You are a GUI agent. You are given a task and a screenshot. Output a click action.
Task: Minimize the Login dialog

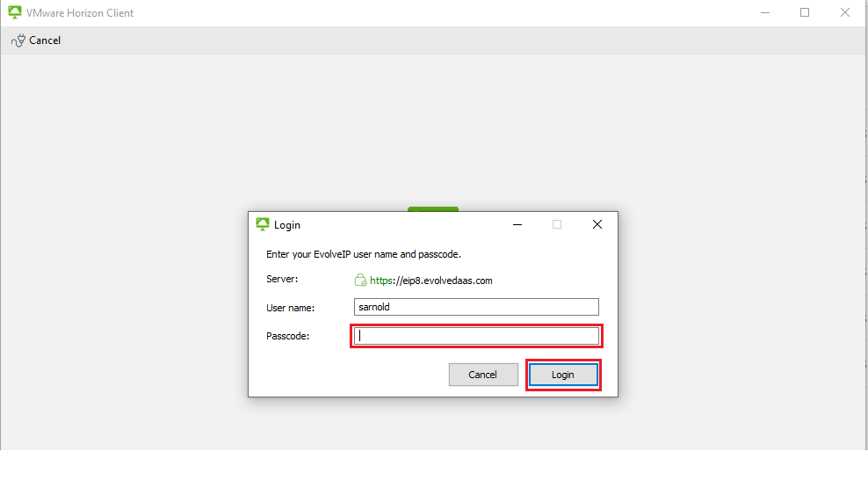coord(516,224)
